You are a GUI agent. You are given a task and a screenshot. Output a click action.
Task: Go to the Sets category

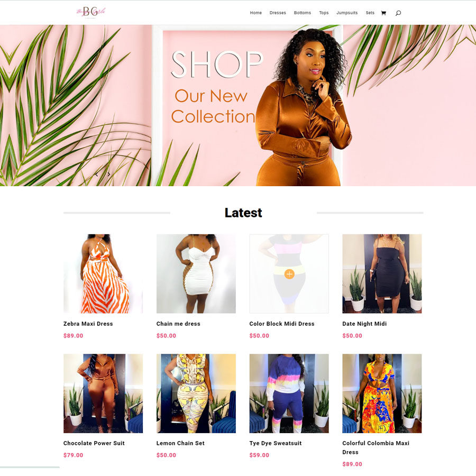[370, 13]
